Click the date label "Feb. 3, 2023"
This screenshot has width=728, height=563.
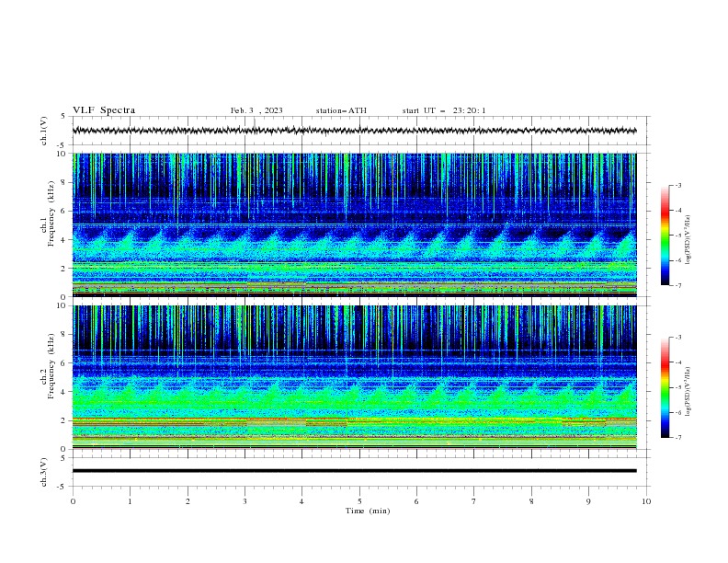point(256,110)
